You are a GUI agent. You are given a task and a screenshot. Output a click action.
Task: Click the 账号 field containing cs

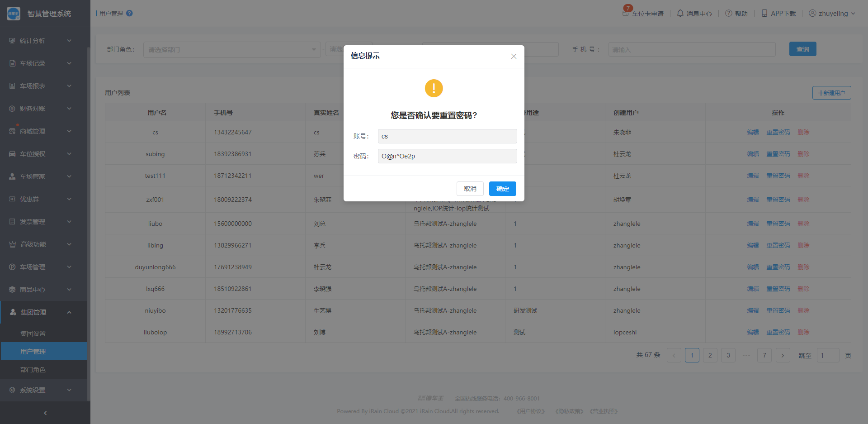tap(447, 136)
